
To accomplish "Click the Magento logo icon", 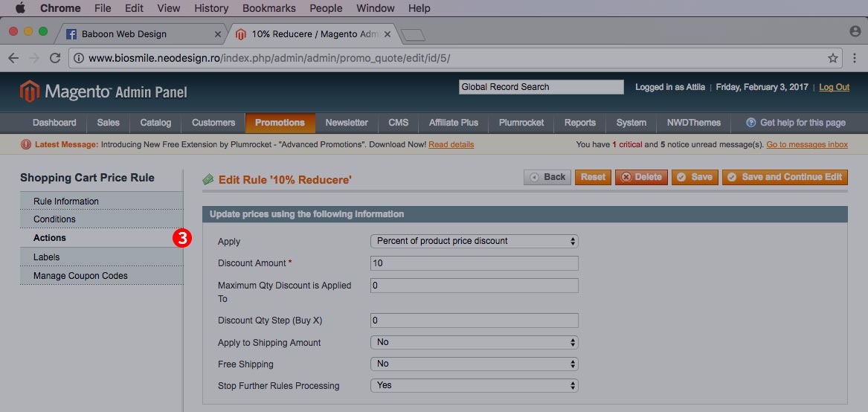I will 30,91.
